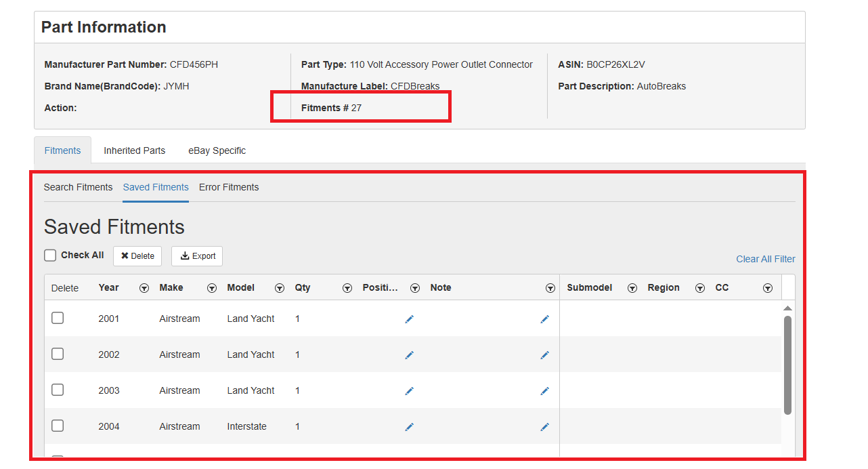Click the Delete button
The image size is (868, 469).
point(137,256)
